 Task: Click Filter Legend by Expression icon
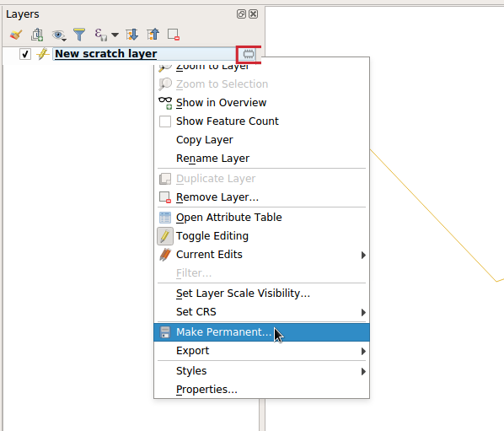click(x=100, y=35)
